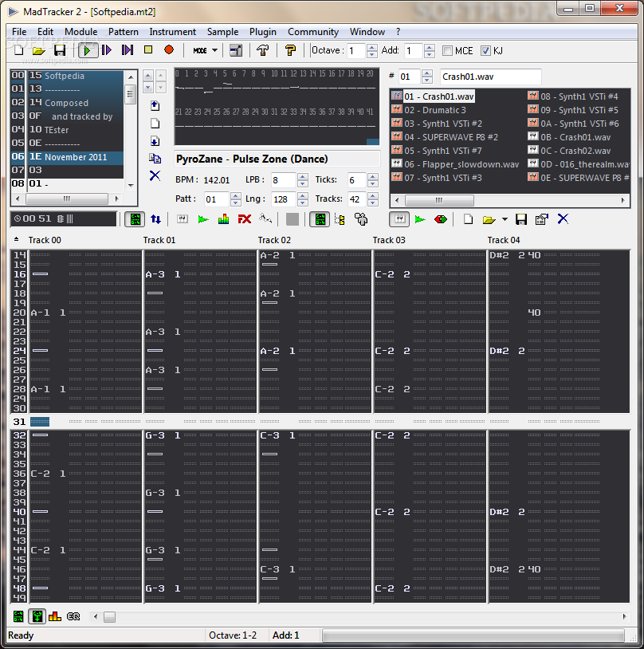Move sequence position up icon

coord(155,105)
